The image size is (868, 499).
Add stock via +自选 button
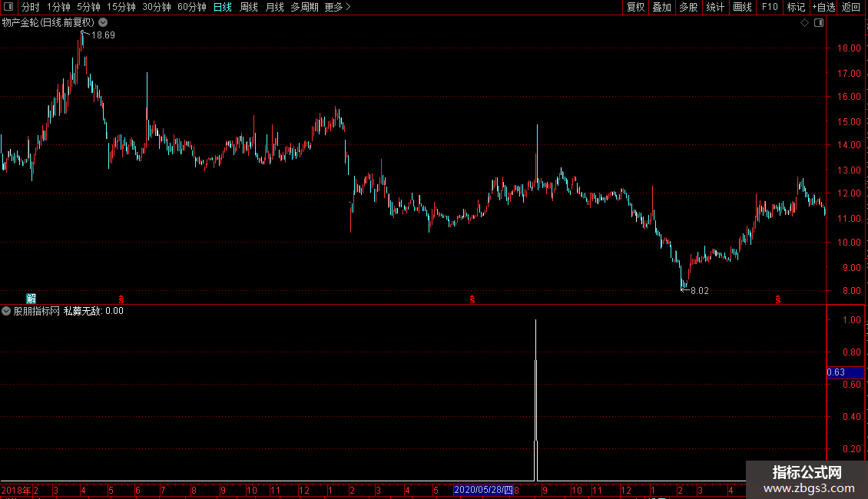[823, 7]
